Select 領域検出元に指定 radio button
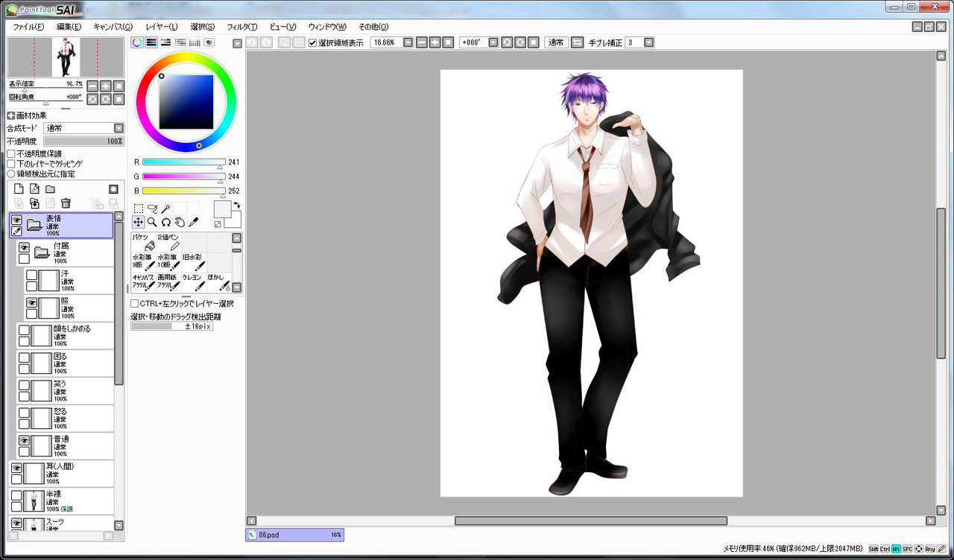Image resolution: width=954 pixels, height=560 pixels. (11, 174)
